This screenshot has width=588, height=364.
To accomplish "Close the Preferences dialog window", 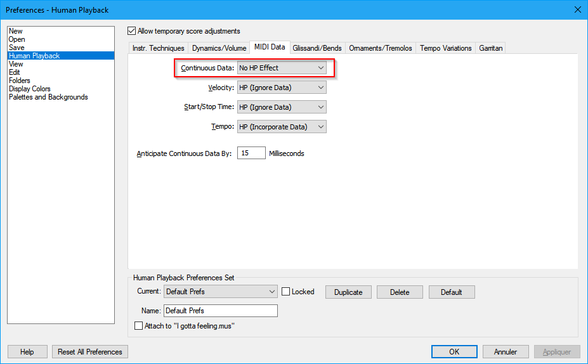I will coord(577,10).
